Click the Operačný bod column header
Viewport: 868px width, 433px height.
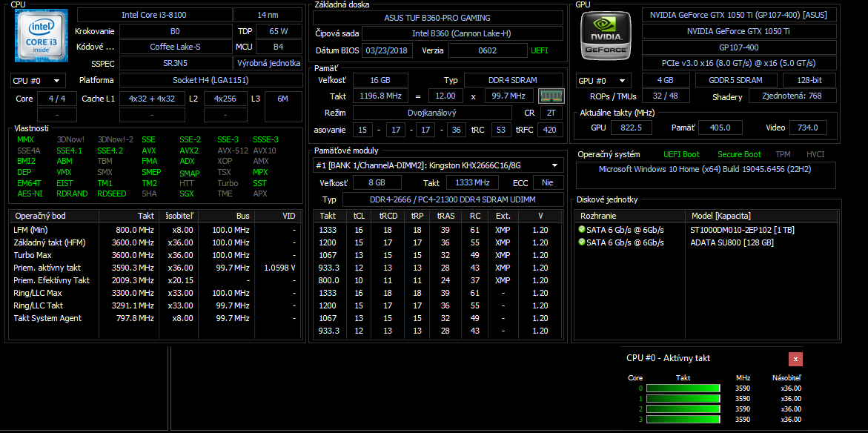[x=53, y=216]
